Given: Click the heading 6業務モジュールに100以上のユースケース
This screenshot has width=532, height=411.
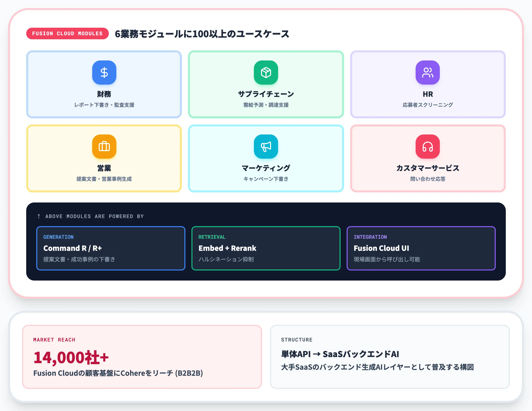Looking at the screenshot, I should click(202, 34).
